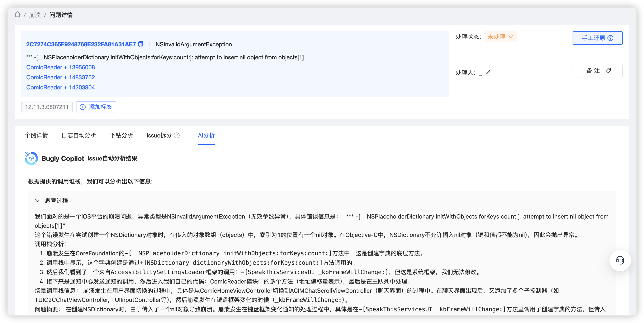The image size is (644, 323).
Task: Collapse the 思考过程 section
Action: (x=37, y=201)
